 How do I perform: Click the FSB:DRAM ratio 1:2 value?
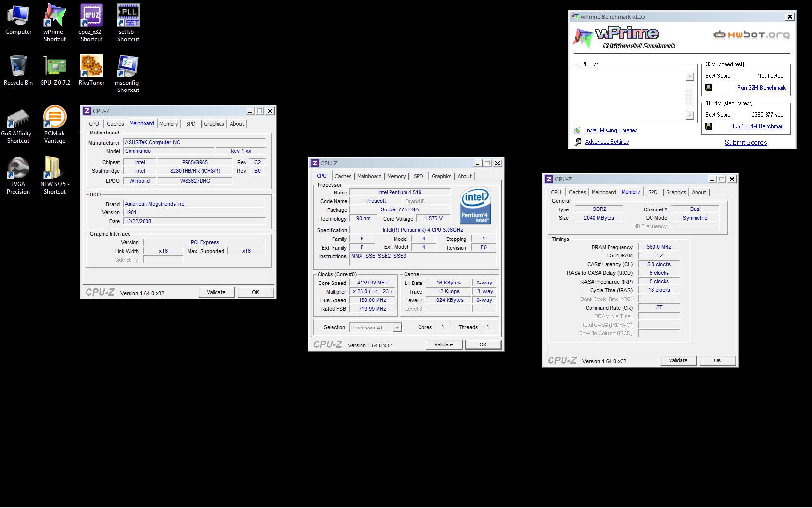659,255
